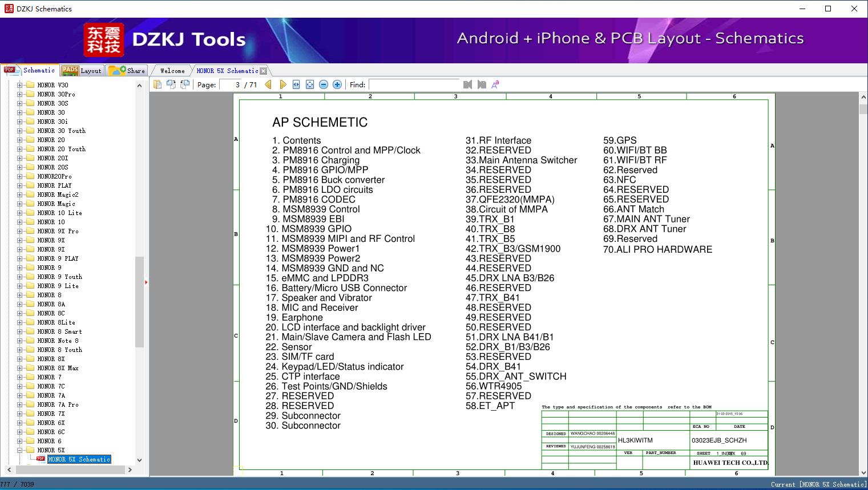
Task: Click the folder icon of HONOR Note 8
Action: coord(30,341)
